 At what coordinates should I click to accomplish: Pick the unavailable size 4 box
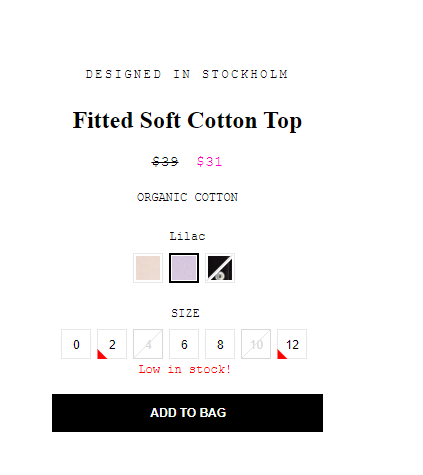click(x=148, y=344)
